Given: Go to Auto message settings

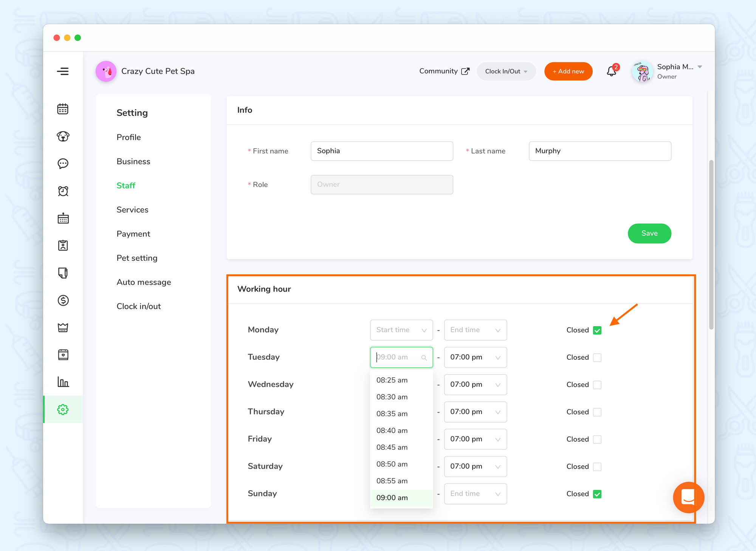Looking at the screenshot, I should click(144, 282).
